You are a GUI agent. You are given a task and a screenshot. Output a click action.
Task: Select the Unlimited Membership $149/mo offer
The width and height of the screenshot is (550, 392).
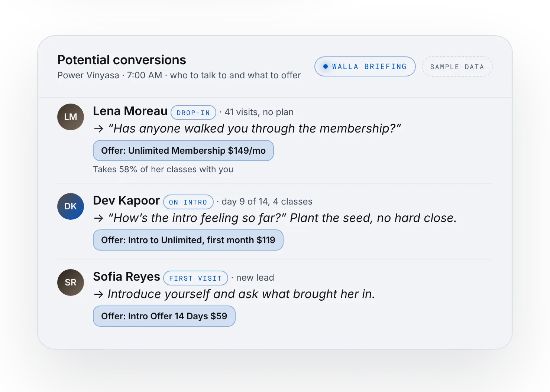click(183, 151)
